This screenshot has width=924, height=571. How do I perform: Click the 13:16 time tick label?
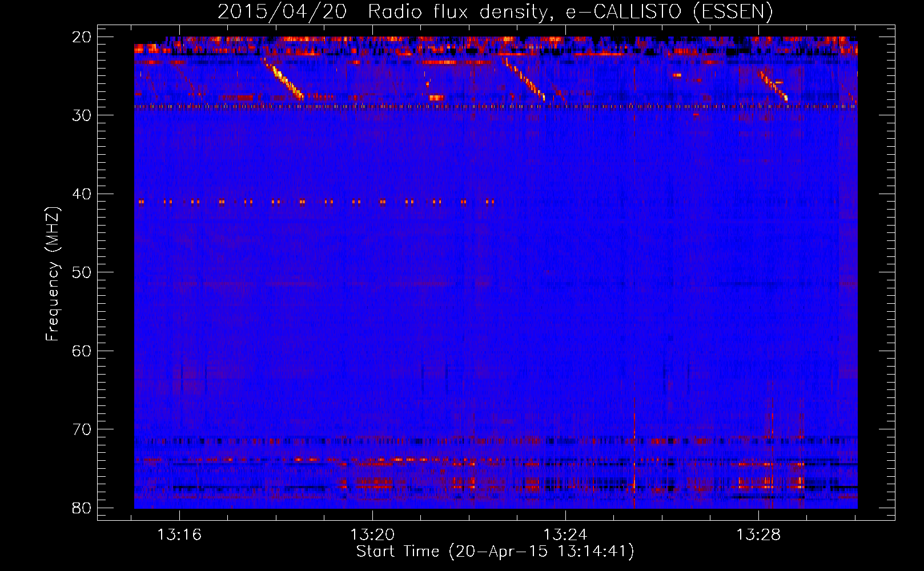tap(179, 535)
